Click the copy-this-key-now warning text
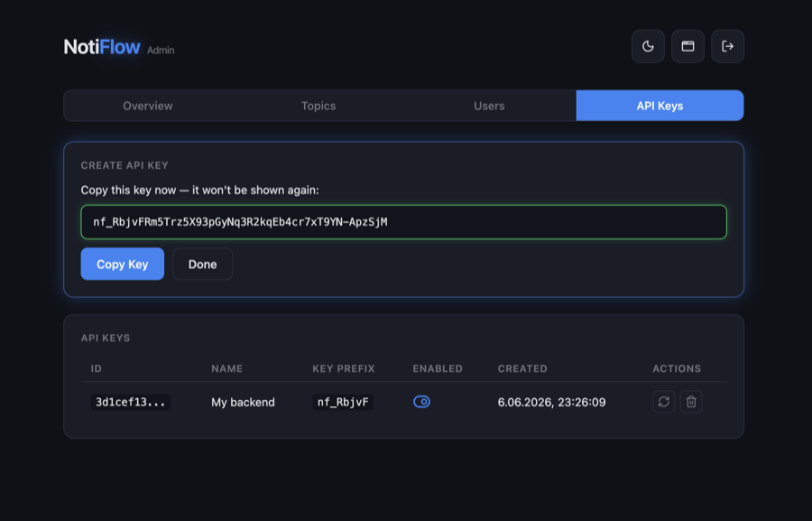Image resolution: width=812 pixels, height=521 pixels. coord(200,191)
